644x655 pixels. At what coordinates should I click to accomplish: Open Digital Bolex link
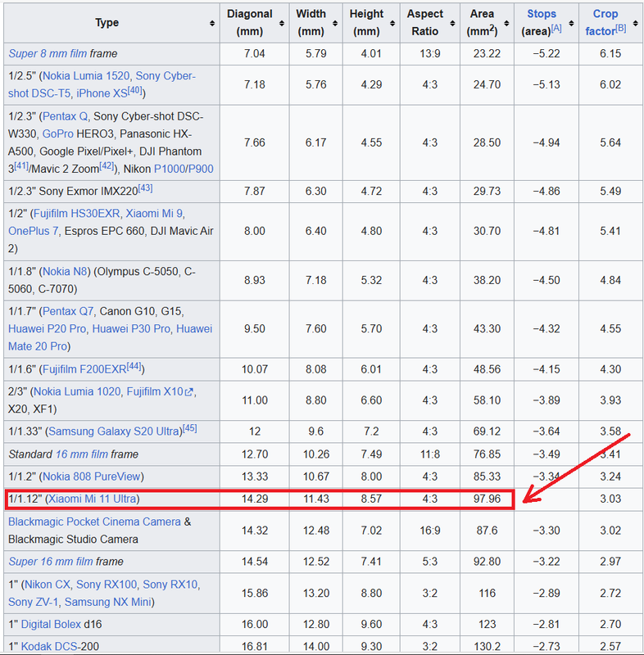pos(51,625)
